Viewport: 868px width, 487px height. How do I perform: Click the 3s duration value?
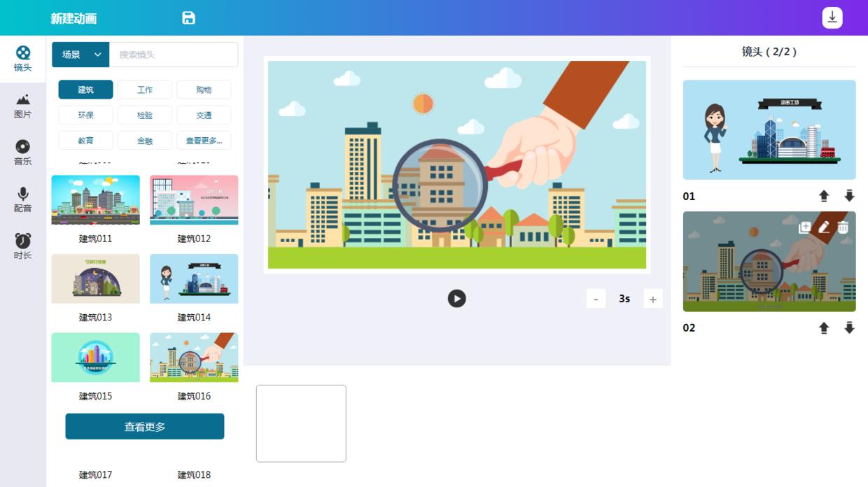point(624,299)
